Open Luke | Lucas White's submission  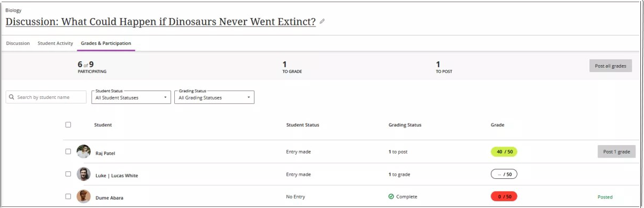coord(117,175)
